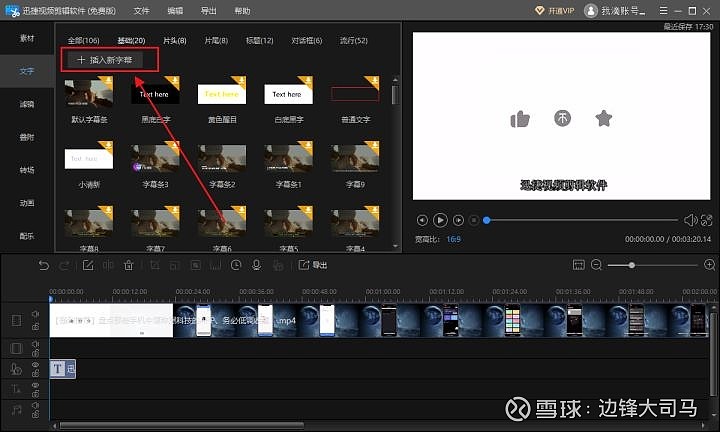This screenshot has height=432, width=720.
Task: Zoom in the timeline with plus magnifier
Action: [x=709, y=265]
